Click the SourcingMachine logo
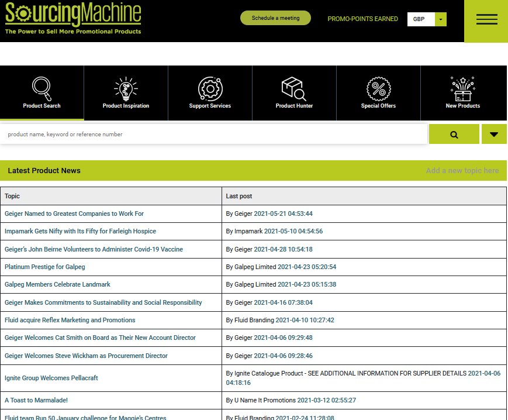This screenshot has width=508, height=420. tap(73, 18)
